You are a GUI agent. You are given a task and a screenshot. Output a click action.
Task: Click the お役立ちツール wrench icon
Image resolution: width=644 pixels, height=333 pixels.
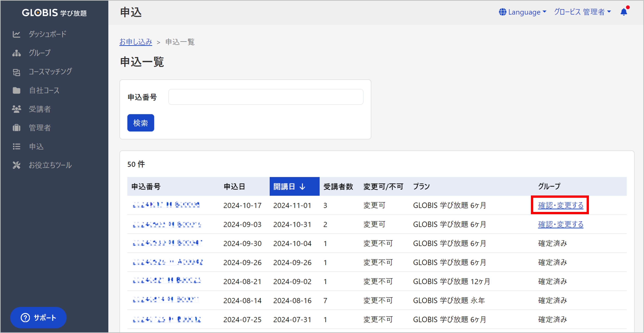(16, 165)
